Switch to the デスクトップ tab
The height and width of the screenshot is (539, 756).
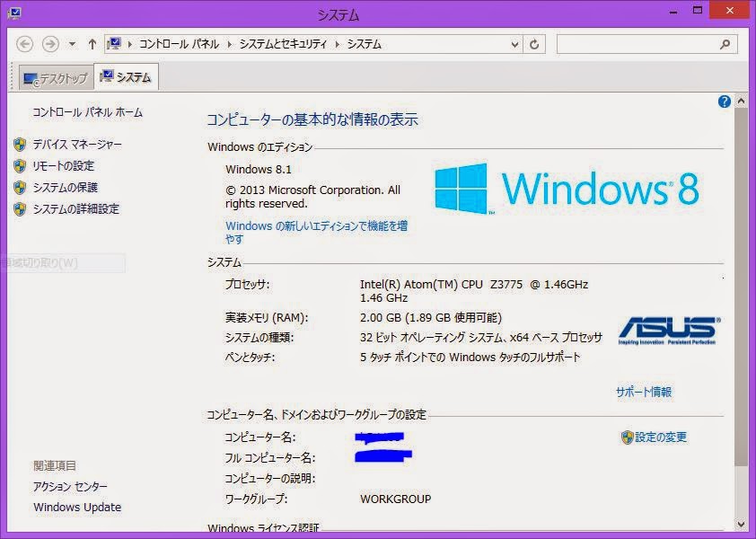pos(57,78)
